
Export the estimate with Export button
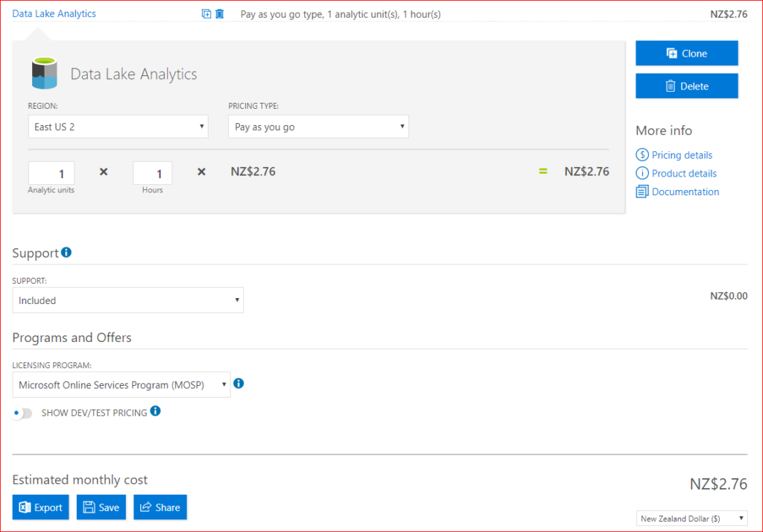click(x=41, y=507)
